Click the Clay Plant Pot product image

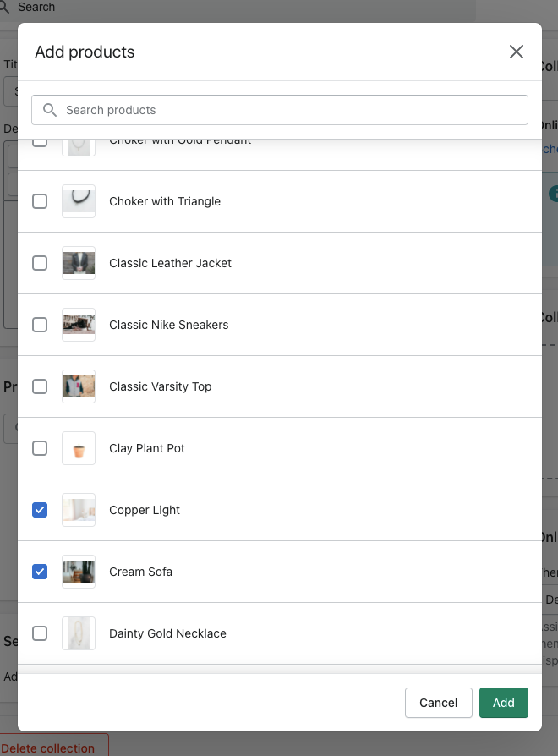pyautogui.click(x=79, y=448)
